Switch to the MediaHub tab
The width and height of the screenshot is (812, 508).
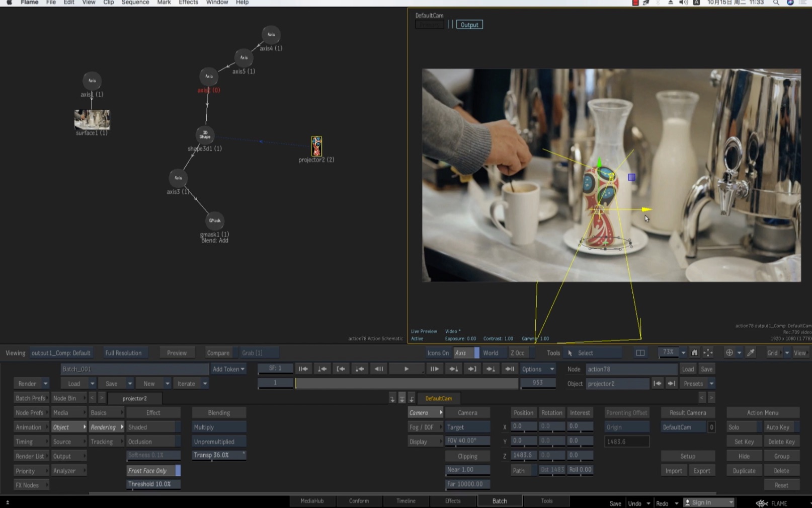click(312, 500)
